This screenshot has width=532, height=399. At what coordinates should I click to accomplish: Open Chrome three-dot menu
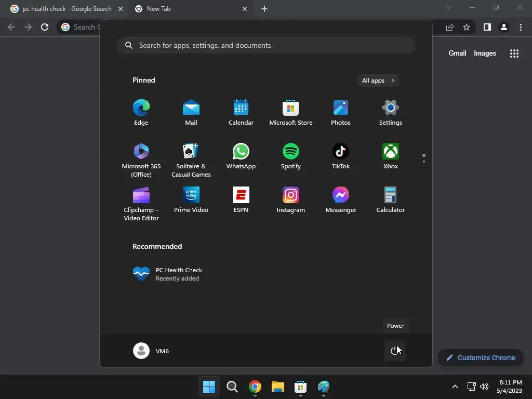coord(521,27)
